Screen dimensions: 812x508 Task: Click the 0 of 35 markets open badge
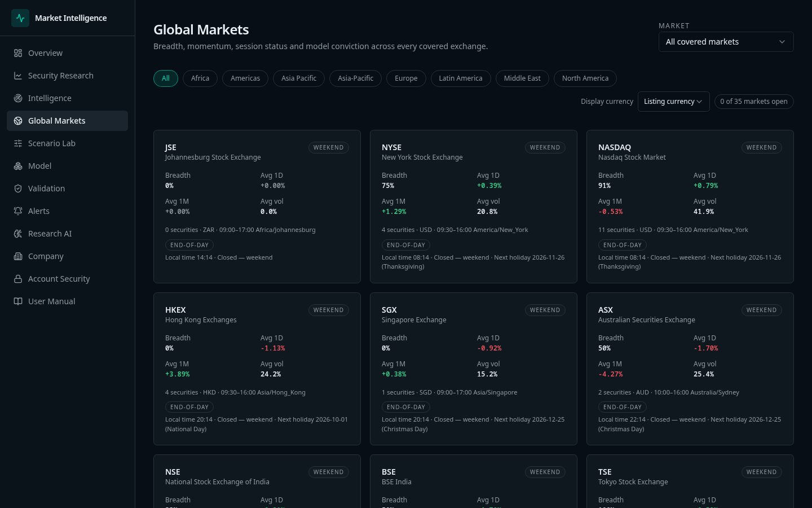point(754,102)
